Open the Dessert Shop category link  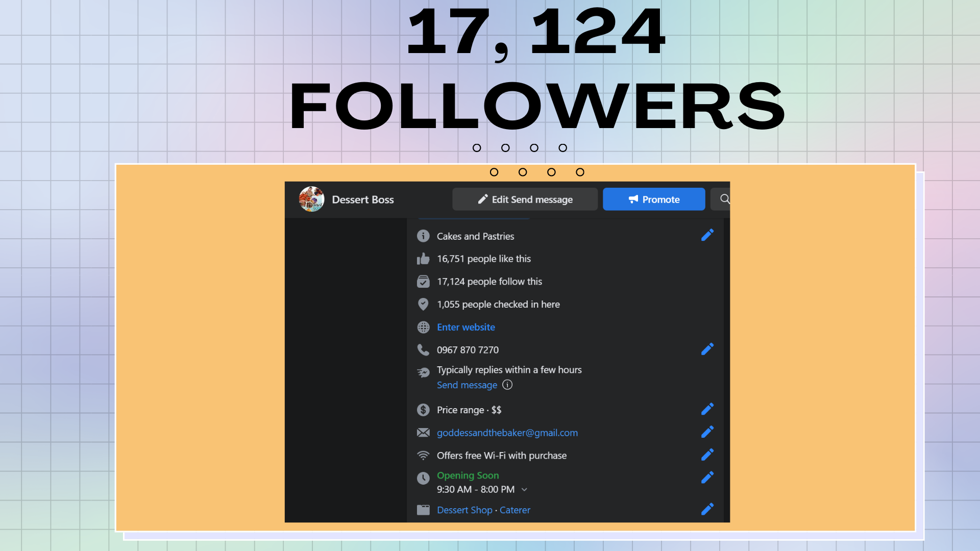point(464,510)
